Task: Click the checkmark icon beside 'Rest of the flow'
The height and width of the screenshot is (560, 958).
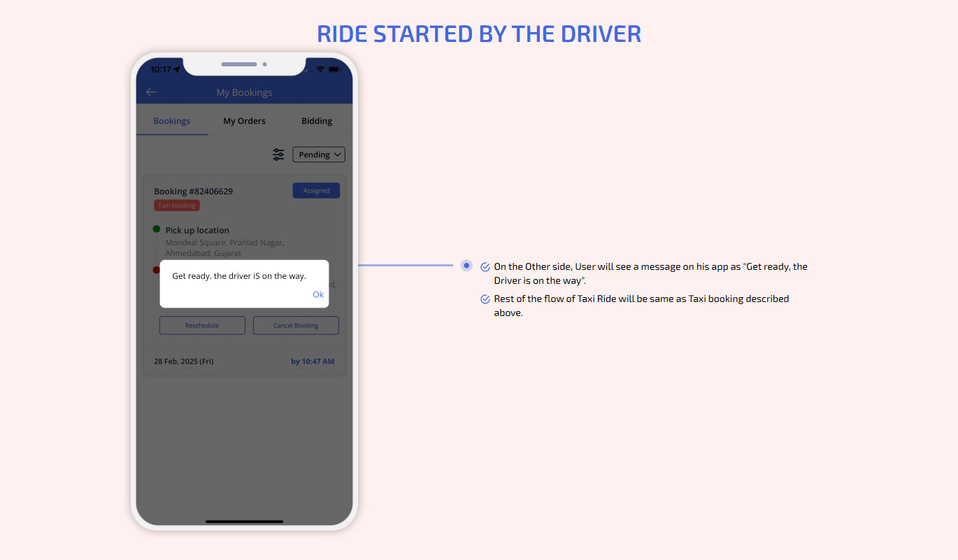Action: (x=485, y=299)
